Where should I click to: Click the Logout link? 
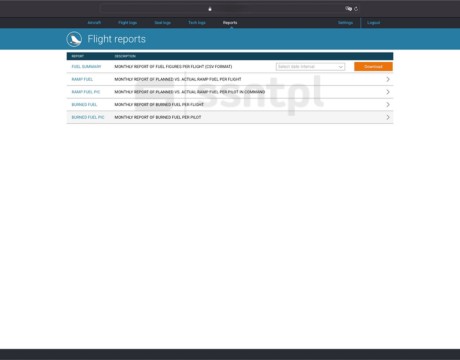[x=373, y=23]
